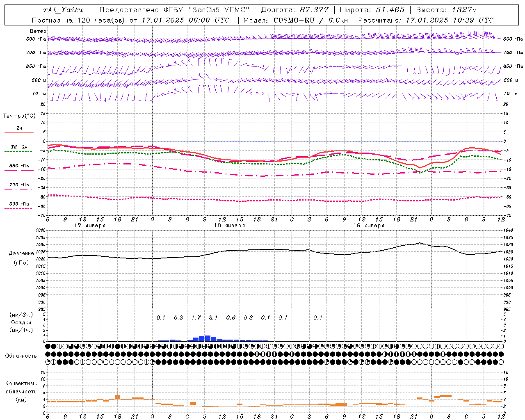Viewport: 525px width, 420px height.
Task: Click the dotted line sample under temperature '500 гПа' legend
Action: coord(18,208)
